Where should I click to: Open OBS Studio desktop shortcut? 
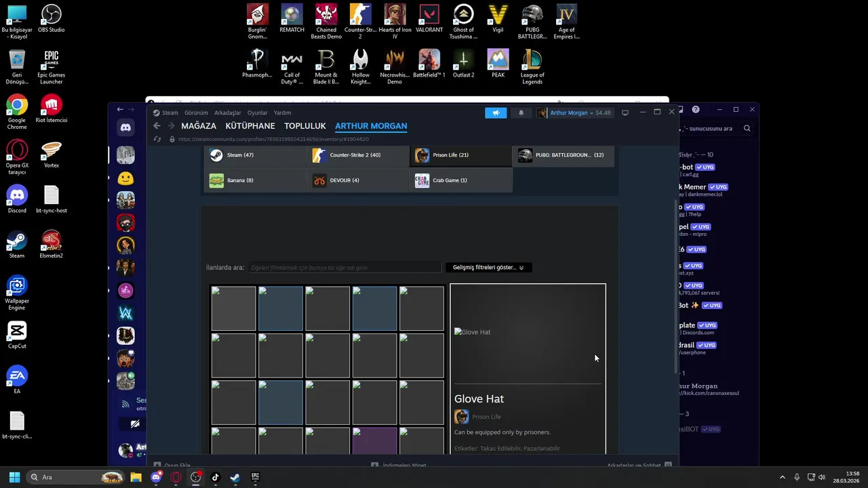pyautogui.click(x=51, y=19)
